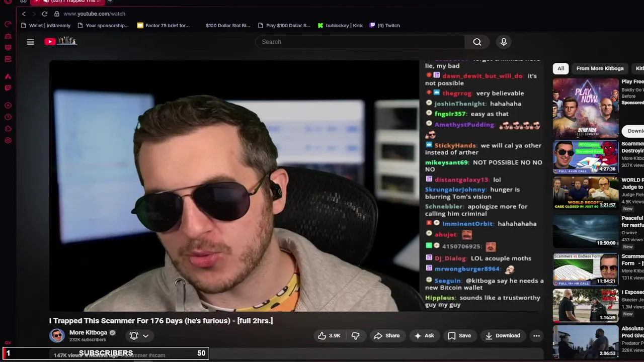Open the Your sponsorship bookmark

click(103, 25)
